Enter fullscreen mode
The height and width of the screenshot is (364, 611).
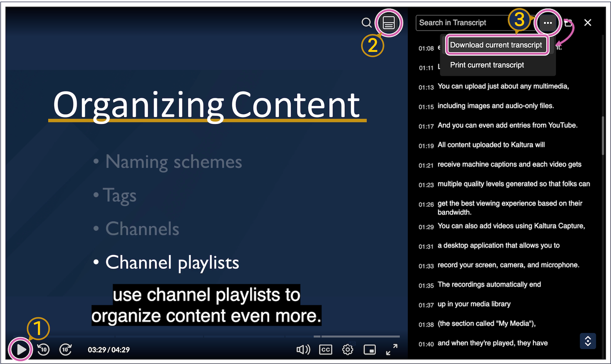click(x=392, y=349)
